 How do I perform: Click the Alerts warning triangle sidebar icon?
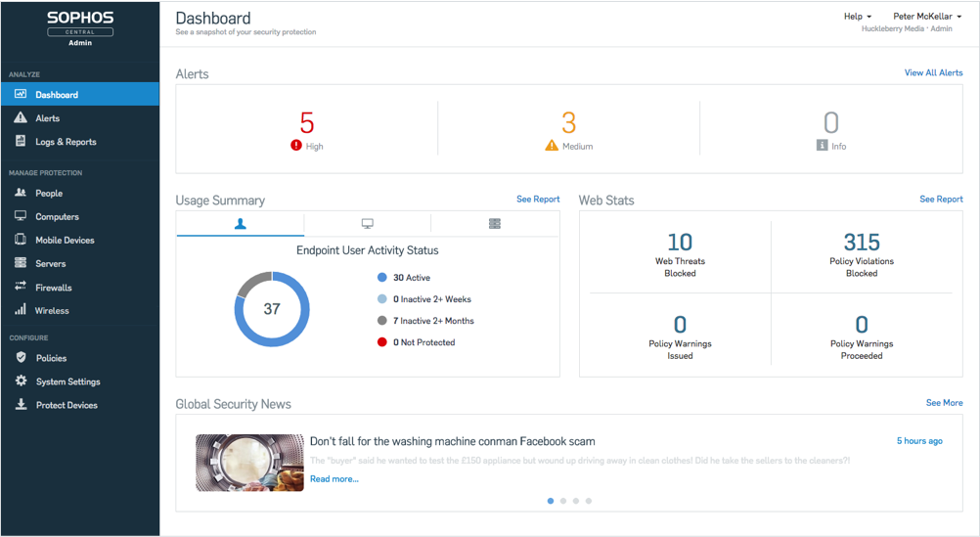click(21, 118)
